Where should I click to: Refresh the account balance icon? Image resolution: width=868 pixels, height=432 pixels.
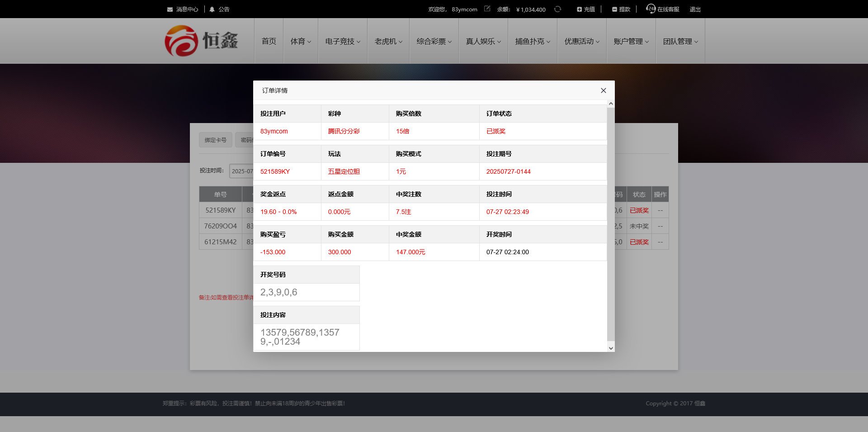557,9
